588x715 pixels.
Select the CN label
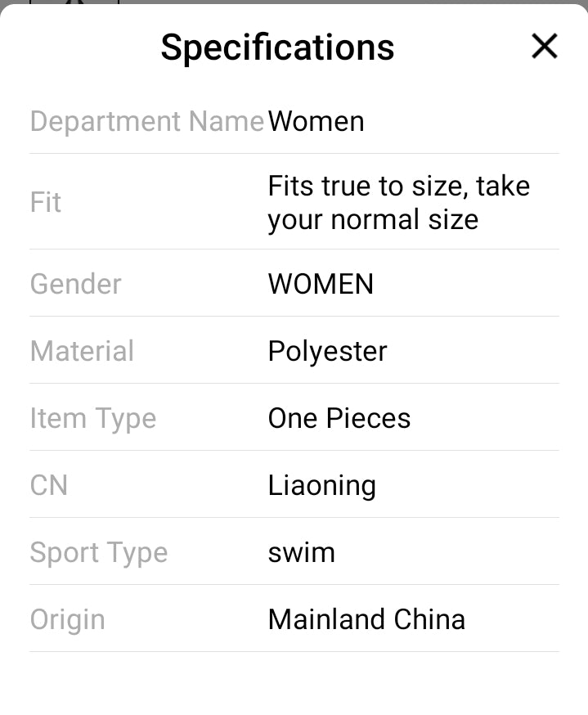pyautogui.click(x=48, y=485)
